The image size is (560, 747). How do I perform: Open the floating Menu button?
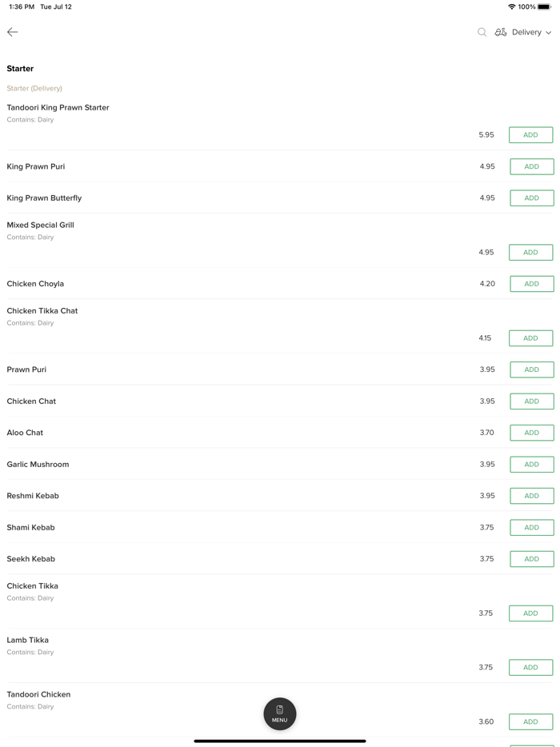click(280, 713)
